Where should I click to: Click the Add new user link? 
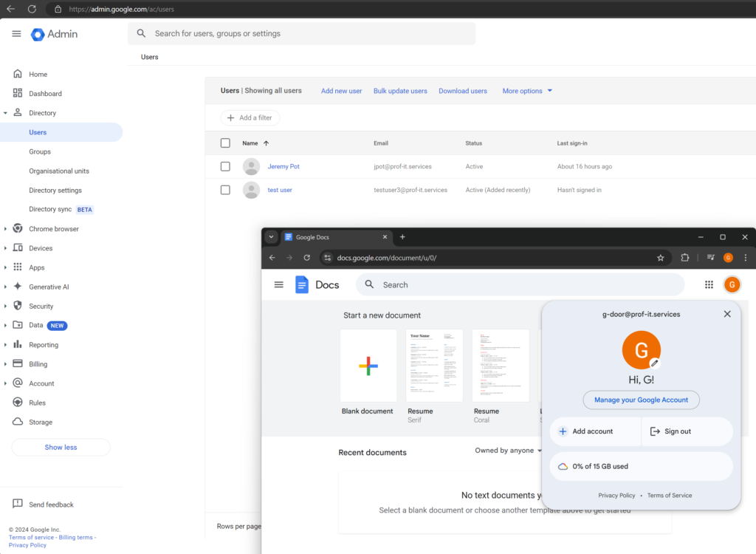pyautogui.click(x=341, y=91)
